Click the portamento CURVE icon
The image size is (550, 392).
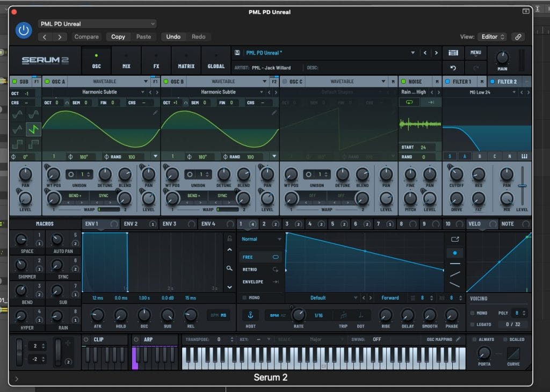513,353
